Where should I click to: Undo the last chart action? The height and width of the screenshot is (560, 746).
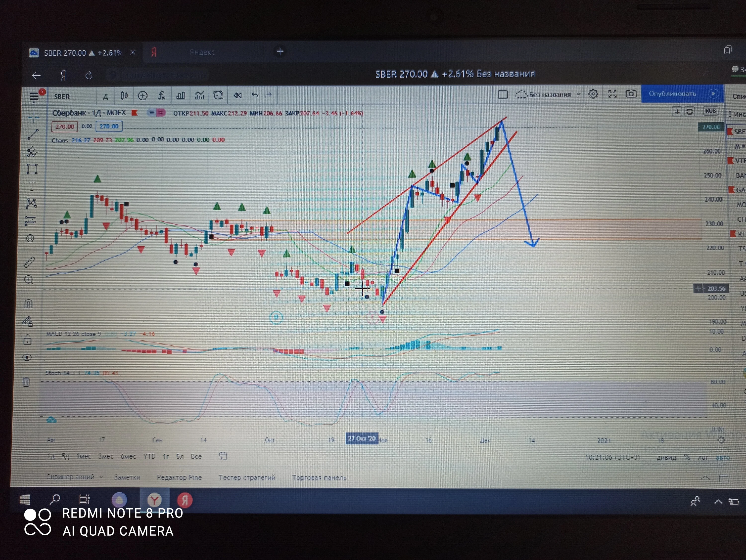[x=255, y=95]
